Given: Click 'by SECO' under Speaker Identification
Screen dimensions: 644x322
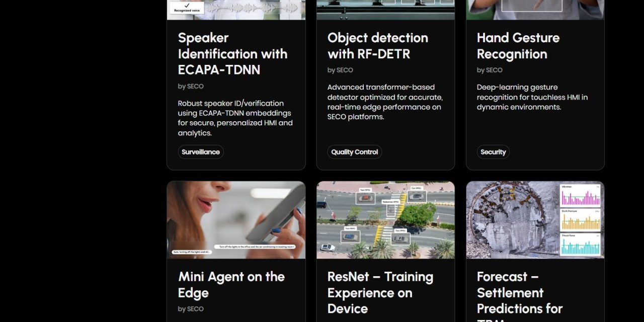Looking at the screenshot, I should coord(191,86).
